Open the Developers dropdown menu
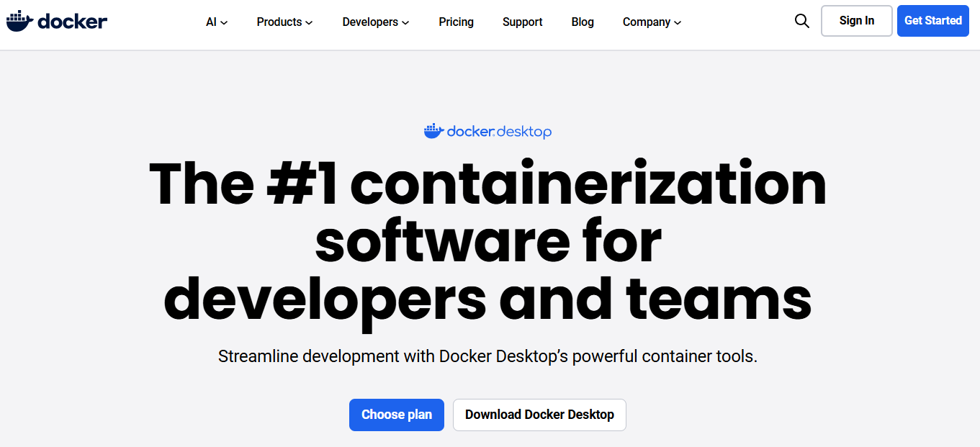 tap(376, 22)
